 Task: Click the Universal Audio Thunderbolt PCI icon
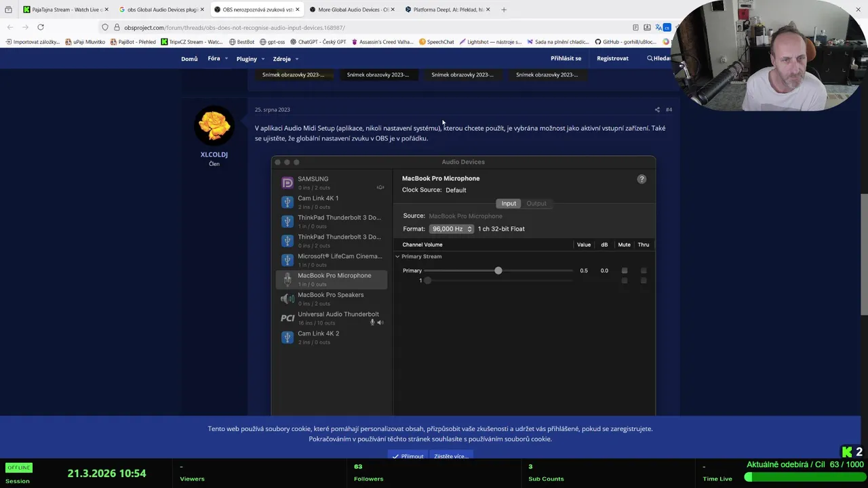pyautogui.click(x=288, y=318)
